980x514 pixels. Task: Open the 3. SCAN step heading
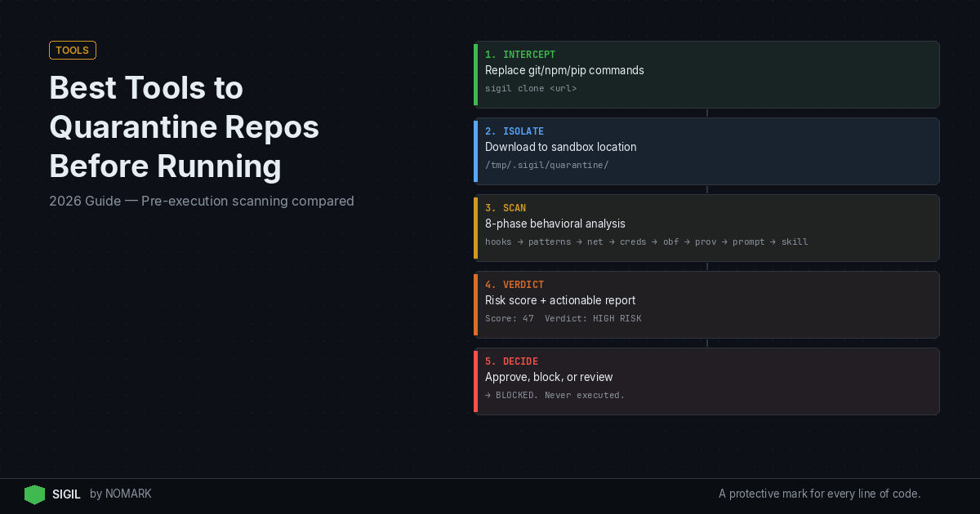pos(506,208)
